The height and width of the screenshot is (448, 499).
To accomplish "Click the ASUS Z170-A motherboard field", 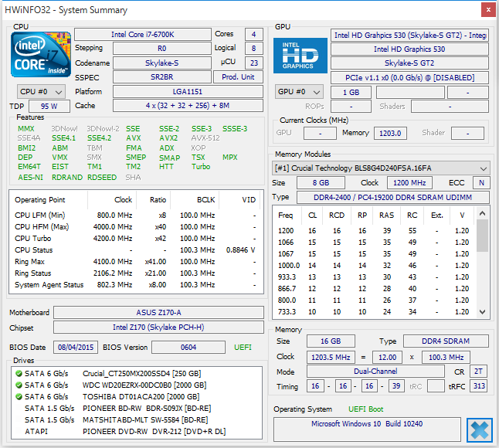I will tap(158, 313).
